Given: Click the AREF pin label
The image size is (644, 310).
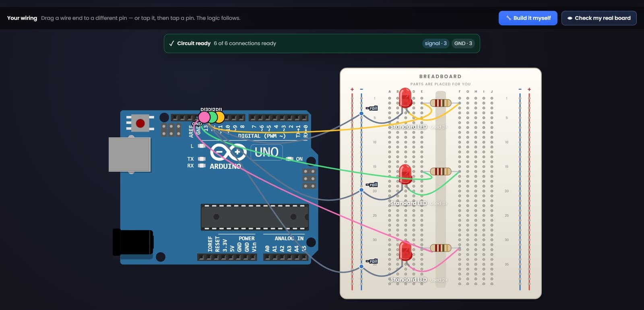Looking at the screenshot, I should [191, 131].
